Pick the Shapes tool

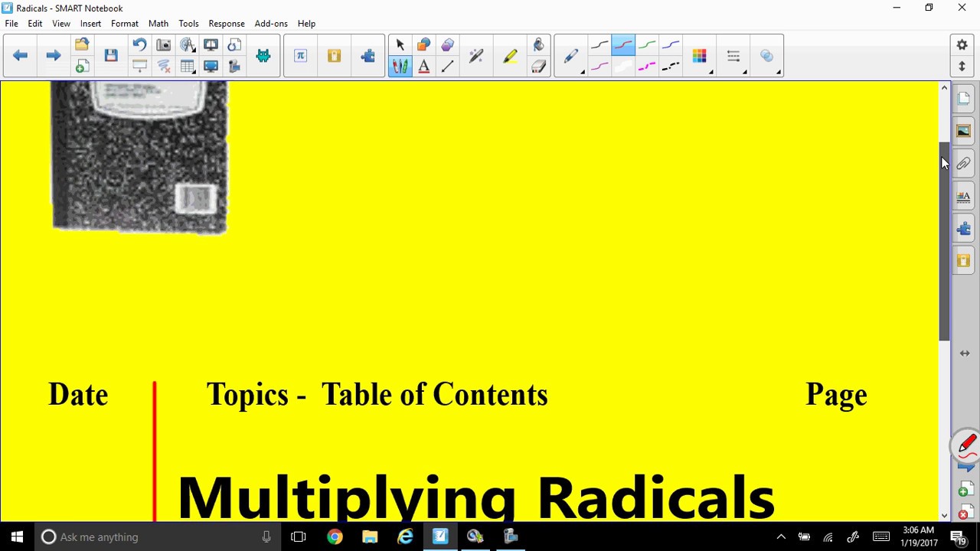coord(423,45)
